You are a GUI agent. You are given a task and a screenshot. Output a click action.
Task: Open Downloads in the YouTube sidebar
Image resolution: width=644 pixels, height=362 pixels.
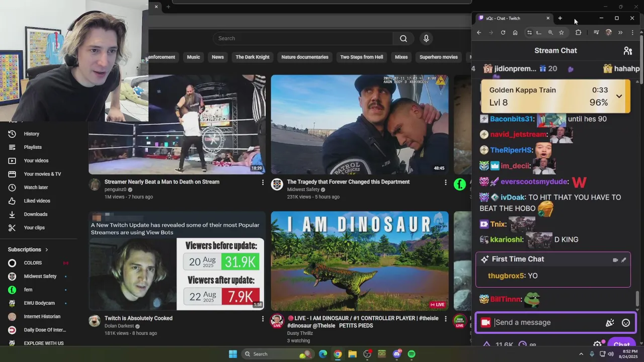35,214
